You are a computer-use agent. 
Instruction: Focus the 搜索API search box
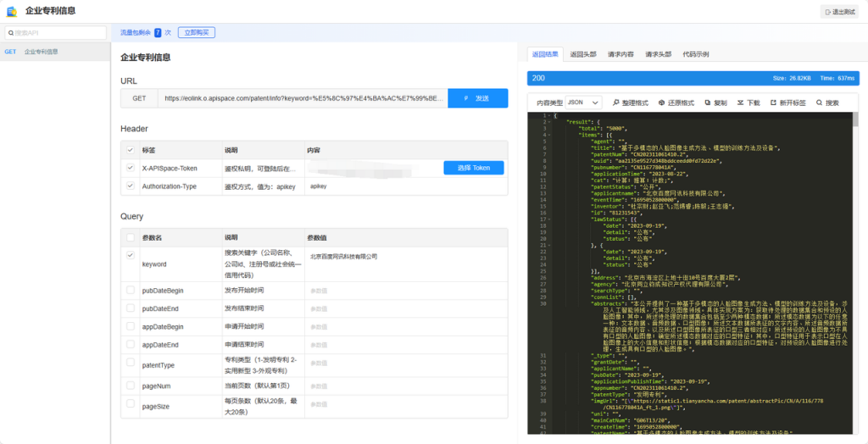coord(55,33)
